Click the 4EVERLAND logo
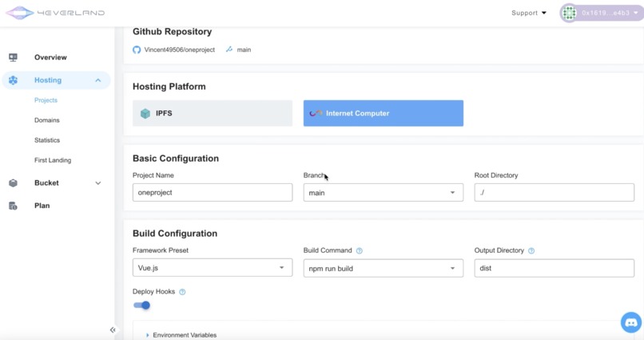 [55, 13]
